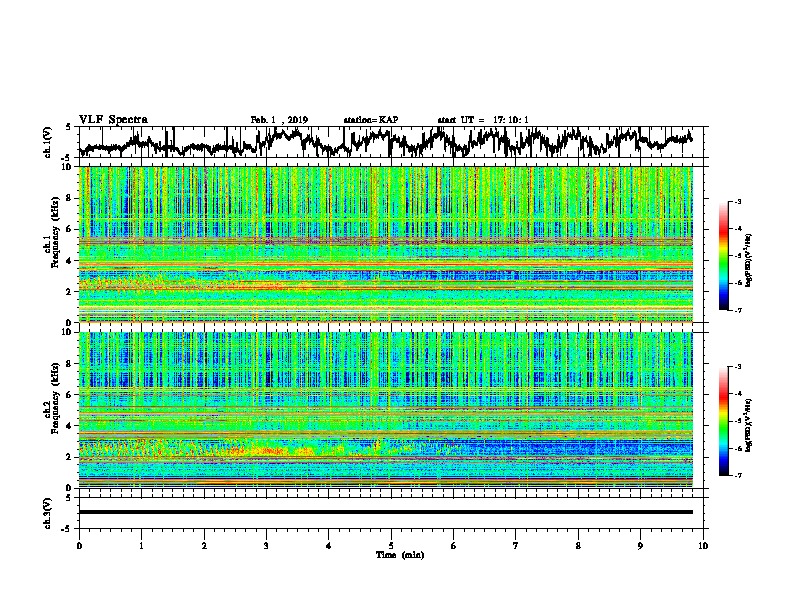The height and width of the screenshot is (612, 792).
Task: Click the time-axis tick label '5'
Action: 391,546
